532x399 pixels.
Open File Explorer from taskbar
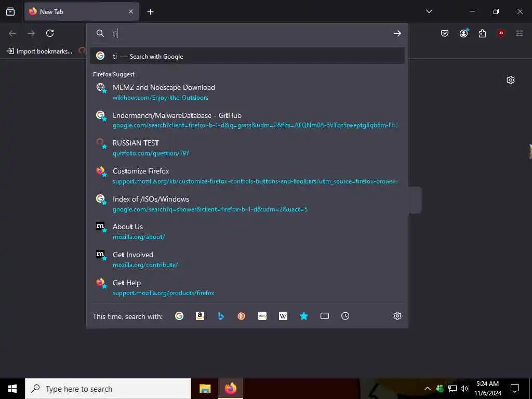coord(205,389)
